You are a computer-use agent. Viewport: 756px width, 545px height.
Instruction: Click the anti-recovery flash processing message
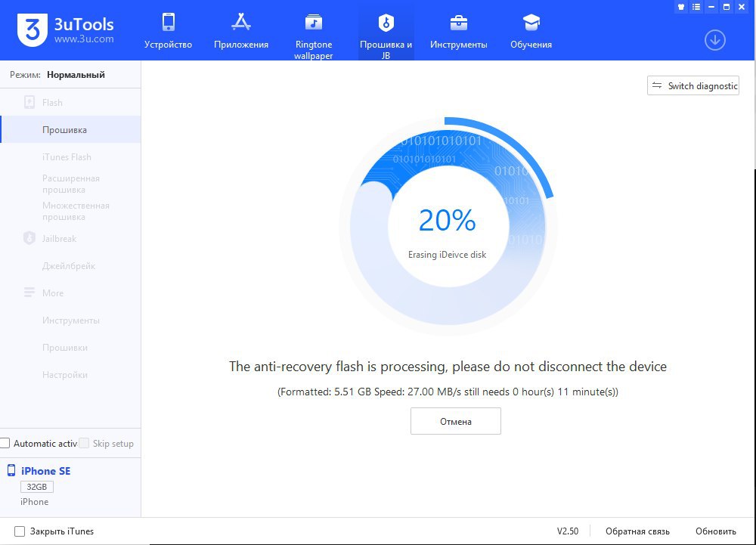(448, 366)
